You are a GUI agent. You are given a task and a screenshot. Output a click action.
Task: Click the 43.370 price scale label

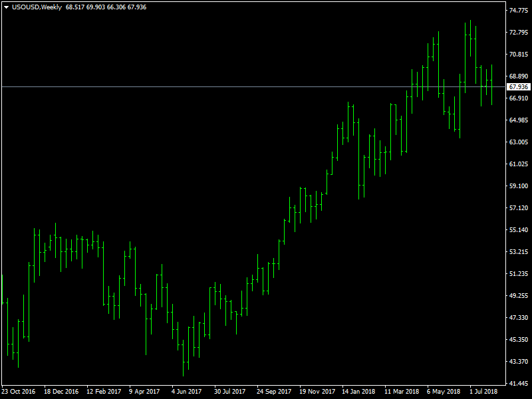pos(519,361)
